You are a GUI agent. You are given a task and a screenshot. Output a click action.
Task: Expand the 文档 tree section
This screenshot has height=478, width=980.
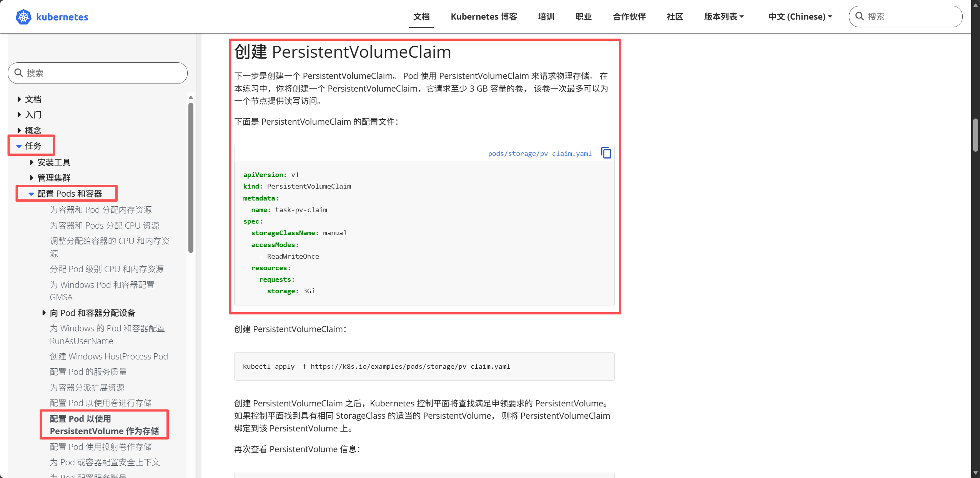(x=19, y=99)
